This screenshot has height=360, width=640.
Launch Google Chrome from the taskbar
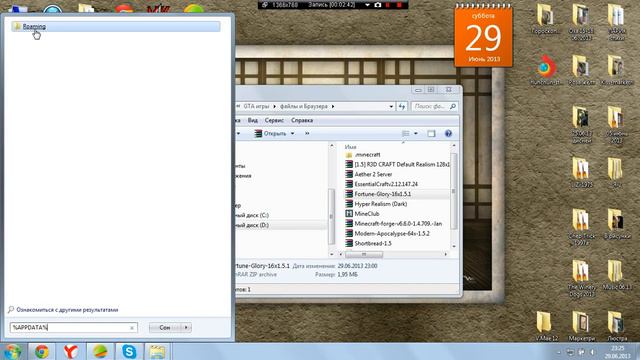(x=41, y=351)
